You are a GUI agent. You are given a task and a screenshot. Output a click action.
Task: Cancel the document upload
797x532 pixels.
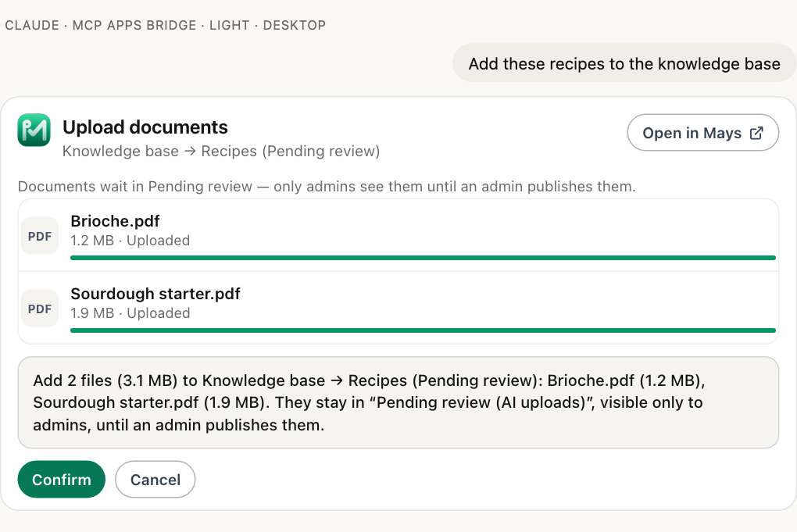click(155, 479)
